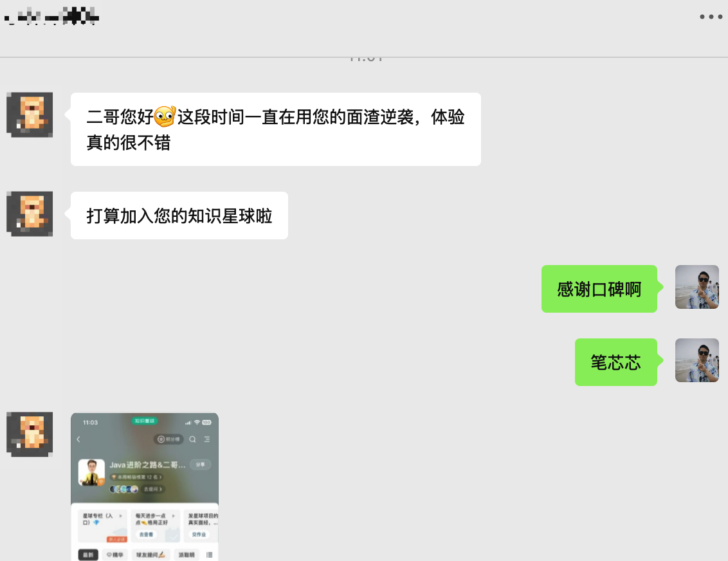Tap the back arrow in the planet screenshot
The width and height of the screenshot is (728, 561).
(78, 439)
